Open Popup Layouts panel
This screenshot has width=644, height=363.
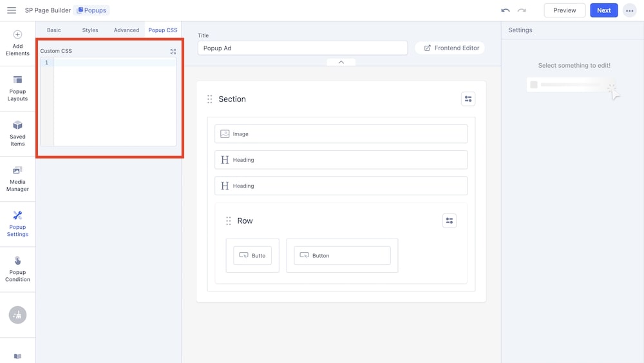click(17, 88)
